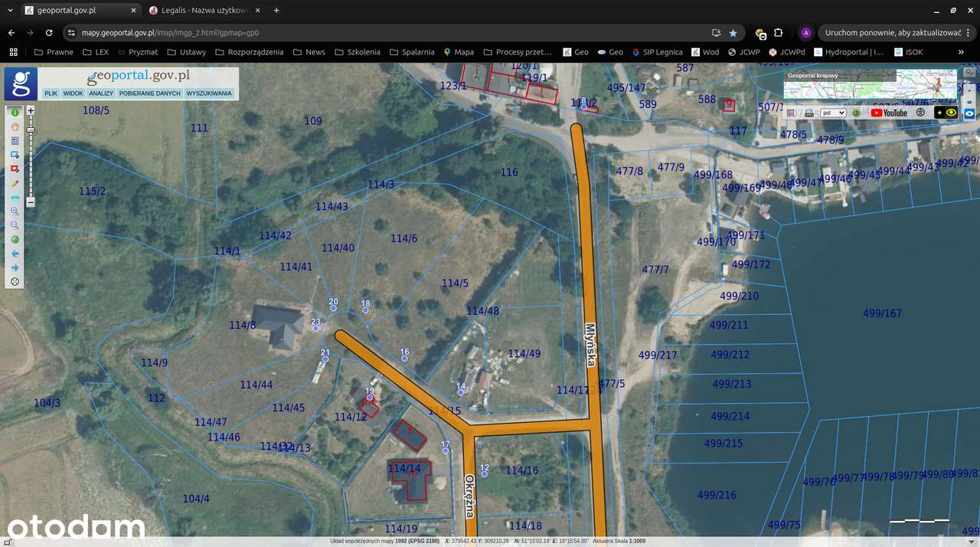Click the browser back arrow
Screen dimensions: 980x547
pyautogui.click(x=11, y=33)
